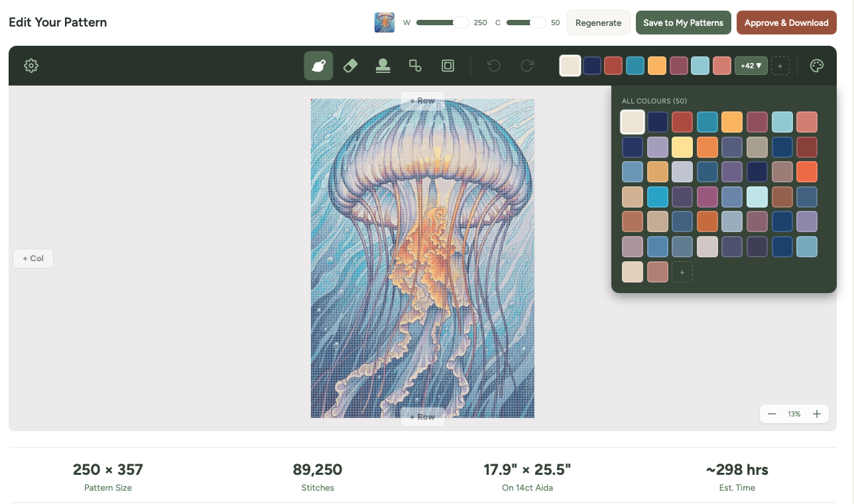This screenshot has width=854, height=504.
Task: Click Approve & Download
Action: [x=786, y=22]
